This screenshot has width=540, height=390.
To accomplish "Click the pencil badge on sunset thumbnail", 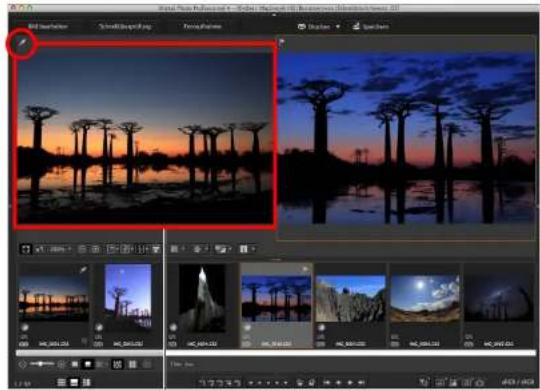I will click(83, 269).
